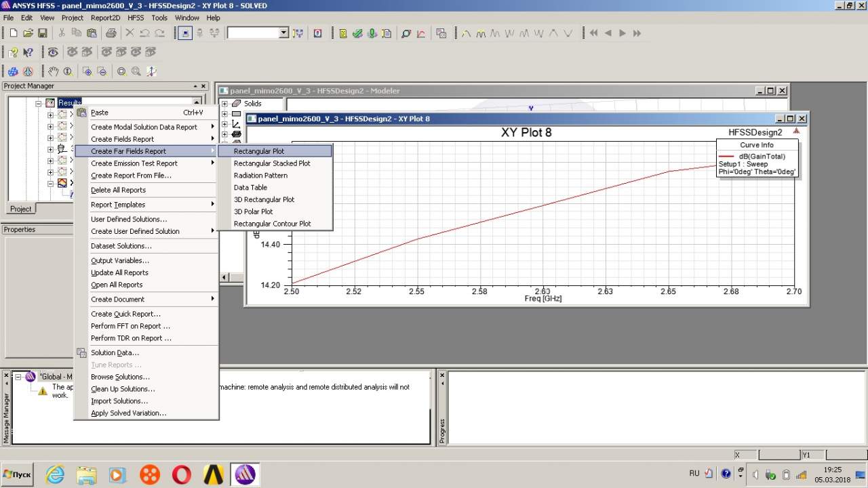Expand the Solids node in Modeler tree
The image size is (868, 488).
[x=224, y=104]
